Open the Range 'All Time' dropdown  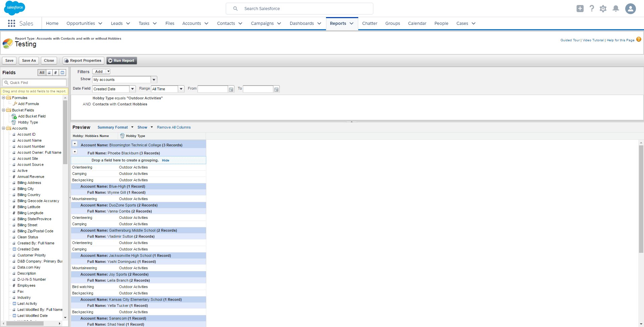pyautogui.click(x=181, y=89)
